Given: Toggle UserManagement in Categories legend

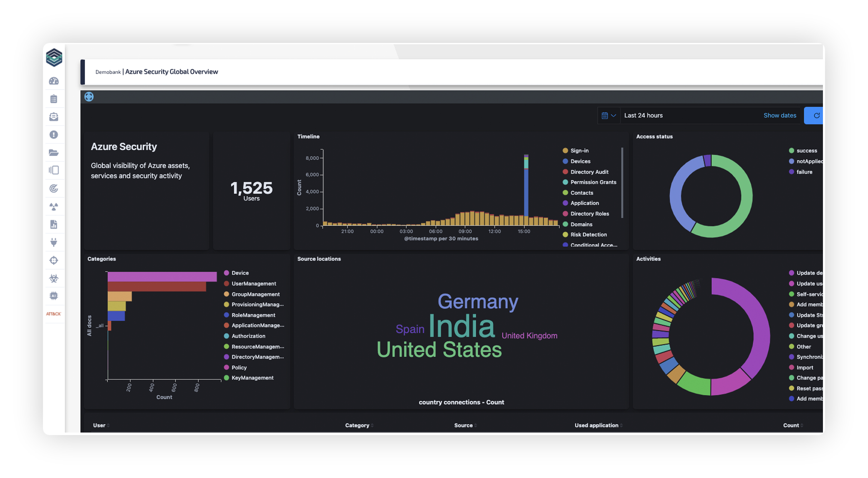Looking at the screenshot, I should tap(254, 284).
